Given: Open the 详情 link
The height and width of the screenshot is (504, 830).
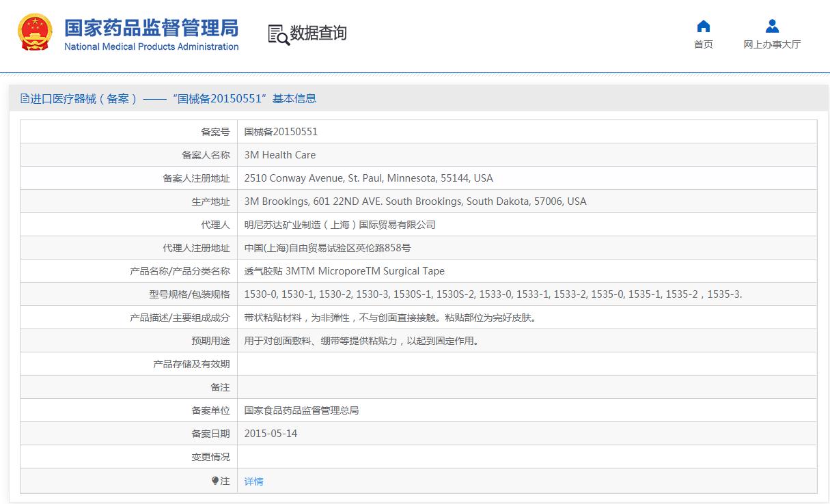Looking at the screenshot, I should coord(253,481).
